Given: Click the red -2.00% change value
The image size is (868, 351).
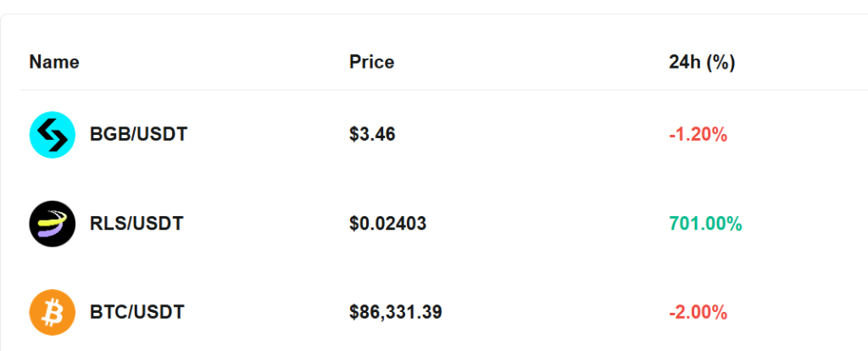Looking at the screenshot, I should click(x=698, y=312).
